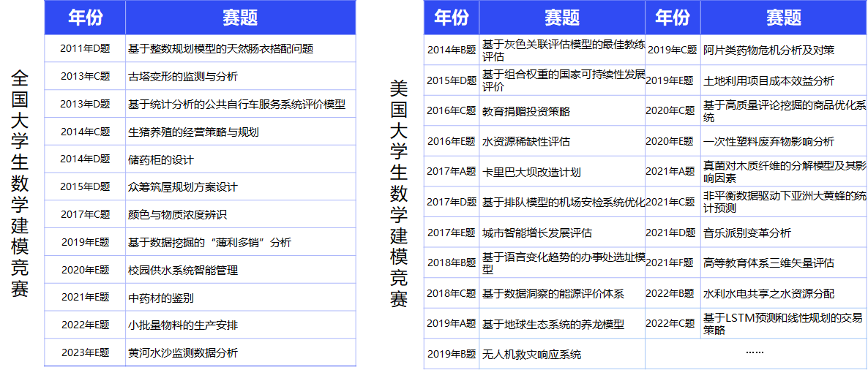This screenshot has width=868, height=370.
Task: Select '城市智能增长发展评估'
Action: click(536, 233)
